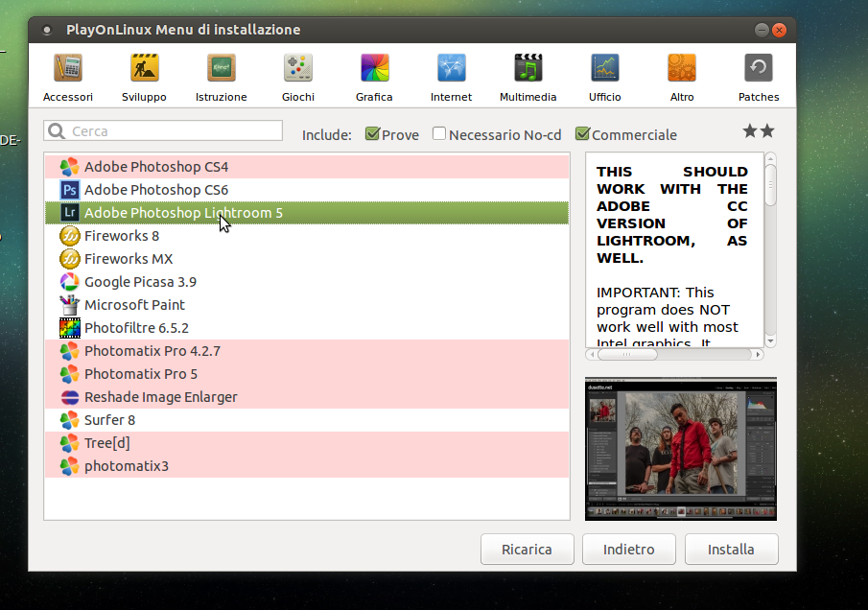This screenshot has height=610, width=868.
Task: Open the Sviluppo category icon
Action: (x=145, y=67)
